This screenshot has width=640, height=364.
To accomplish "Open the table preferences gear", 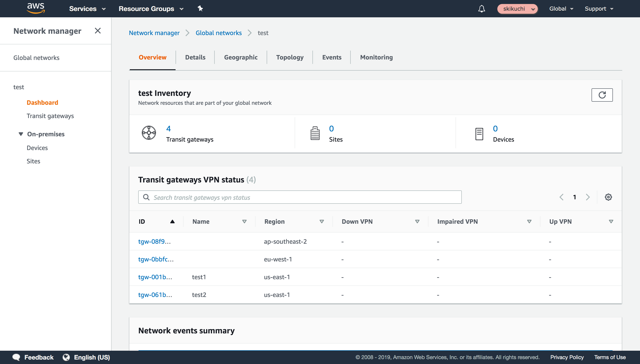I will pyautogui.click(x=608, y=197).
